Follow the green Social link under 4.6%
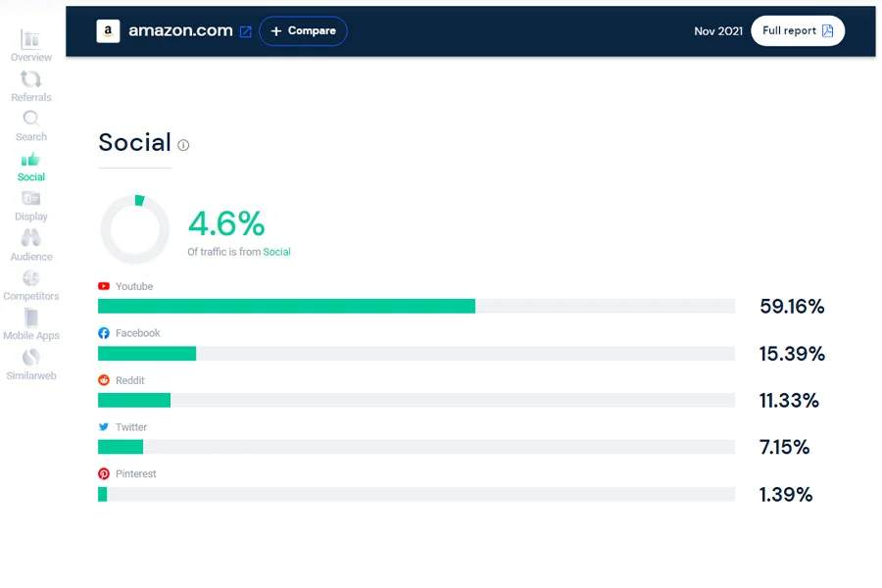The image size is (882, 588). pyautogui.click(x=276, y=252)
